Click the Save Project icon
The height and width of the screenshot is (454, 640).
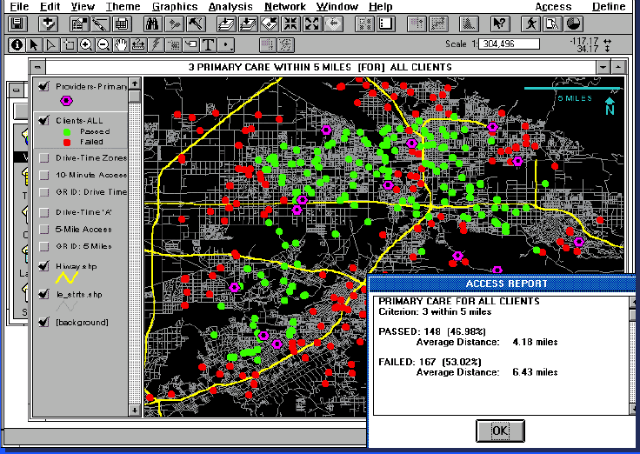(17, 24)
